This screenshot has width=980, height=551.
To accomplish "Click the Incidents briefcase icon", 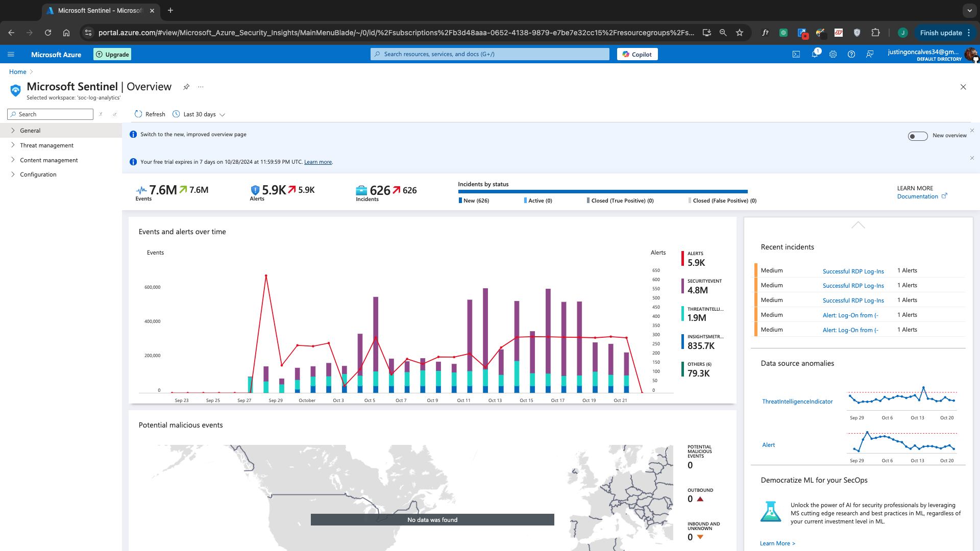I will pos(361,191).
